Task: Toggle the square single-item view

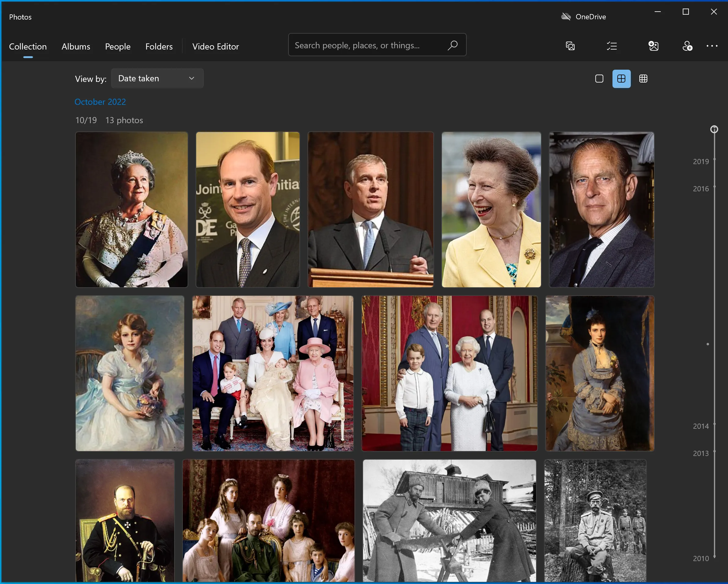Action: [x=599, y=78]
